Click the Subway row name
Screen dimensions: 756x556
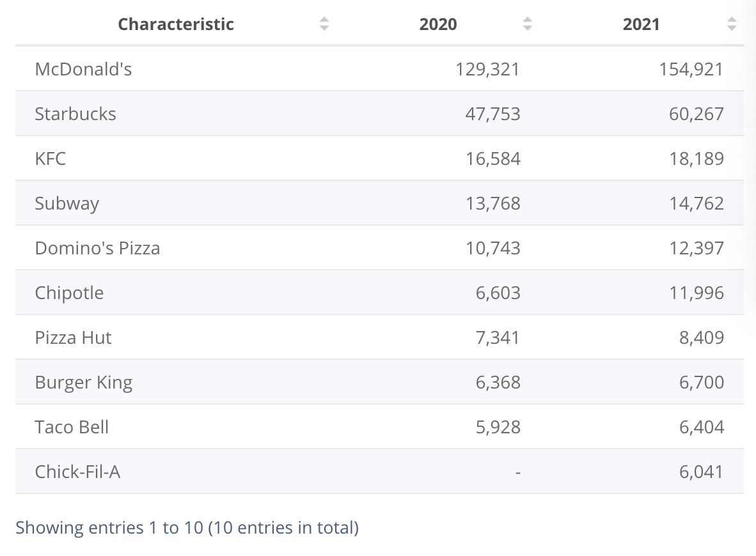pyautogui.click(x=67, y=203)
